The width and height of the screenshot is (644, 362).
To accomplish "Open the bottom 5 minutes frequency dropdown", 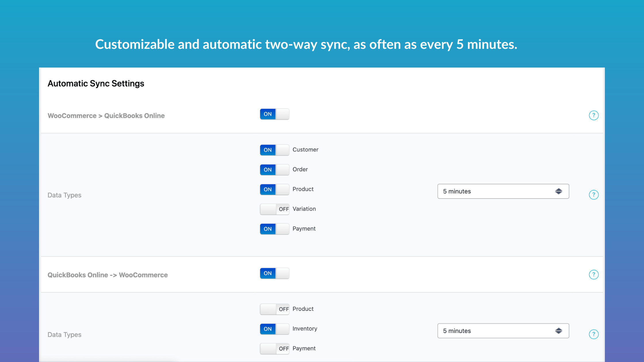I will click(x=503, y=331).
